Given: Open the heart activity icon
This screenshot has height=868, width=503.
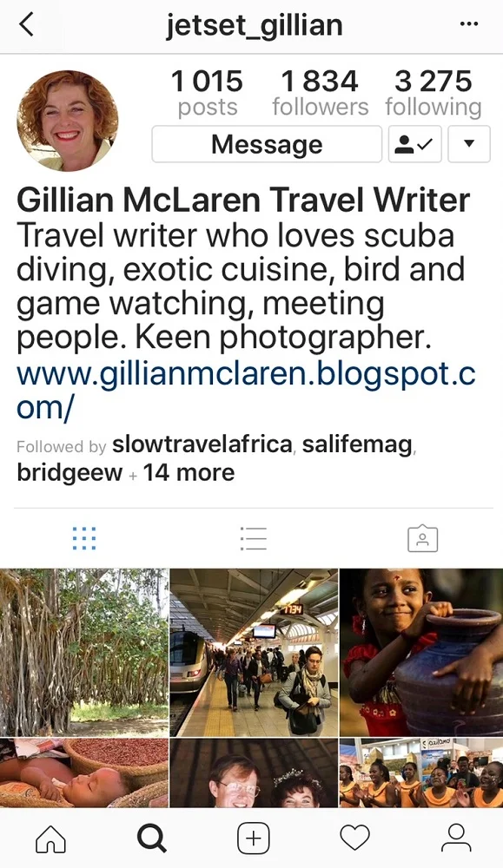Looking at the screenshot, I should (354, 838).
